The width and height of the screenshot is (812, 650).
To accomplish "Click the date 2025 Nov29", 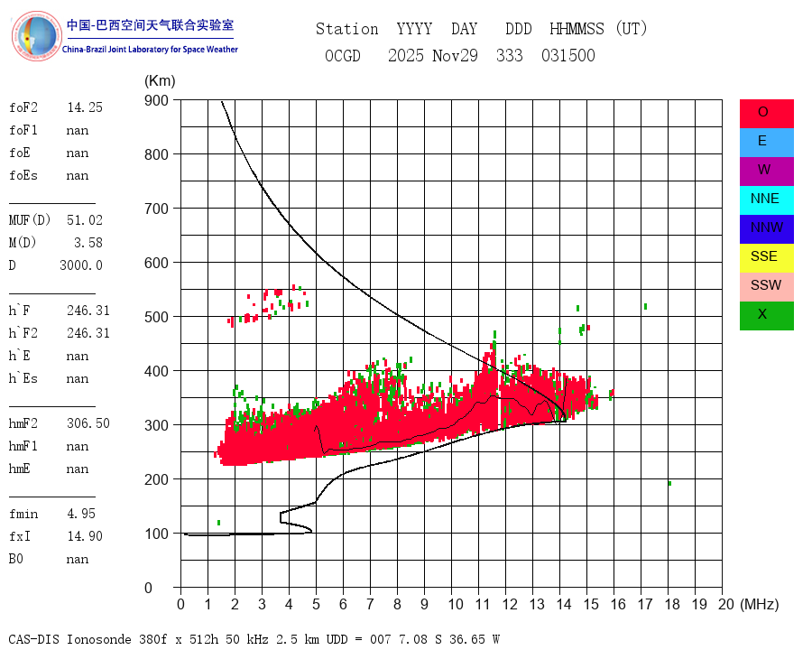I will 433,55.
